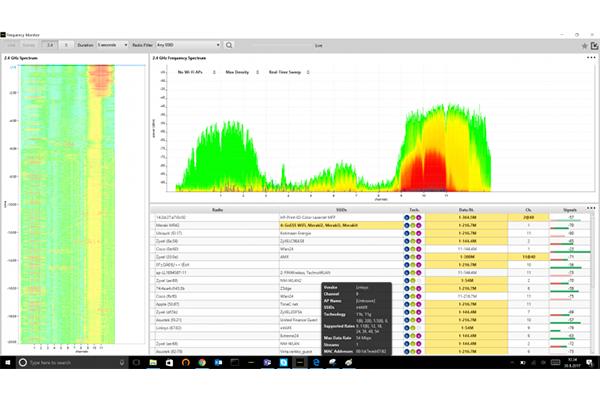Select the 5 GHz band button
Image resolution: width=600 pixels, height=400 pixels.
point(66,45)
